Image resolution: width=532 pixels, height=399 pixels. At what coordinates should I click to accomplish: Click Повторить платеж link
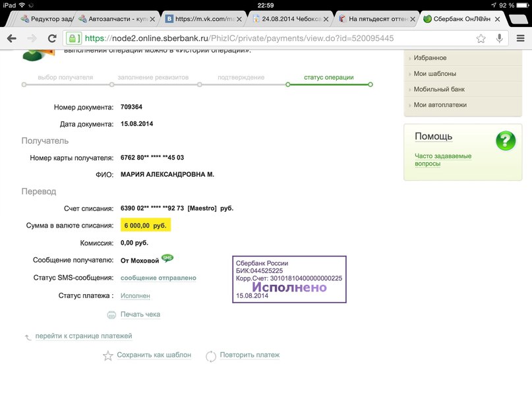250,355
